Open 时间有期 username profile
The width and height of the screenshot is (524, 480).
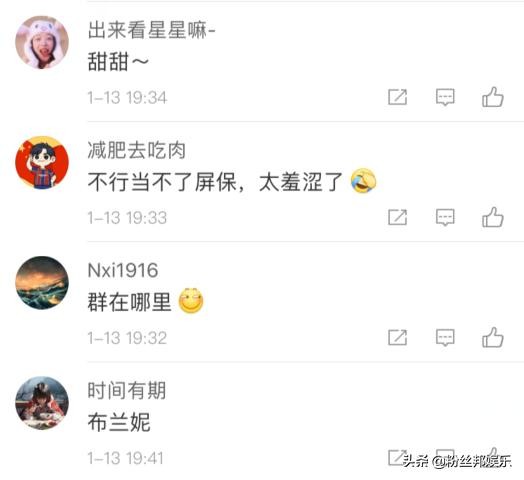(x=127, y=390)
